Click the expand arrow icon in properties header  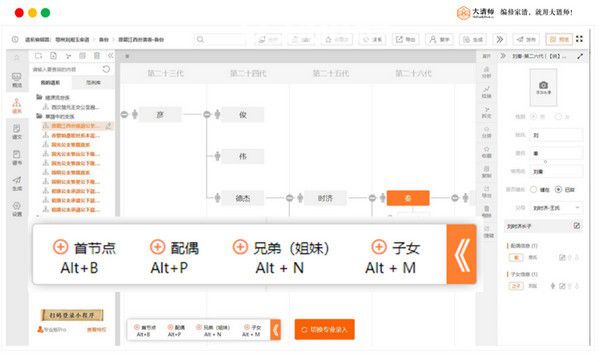[x=580, y=56]
